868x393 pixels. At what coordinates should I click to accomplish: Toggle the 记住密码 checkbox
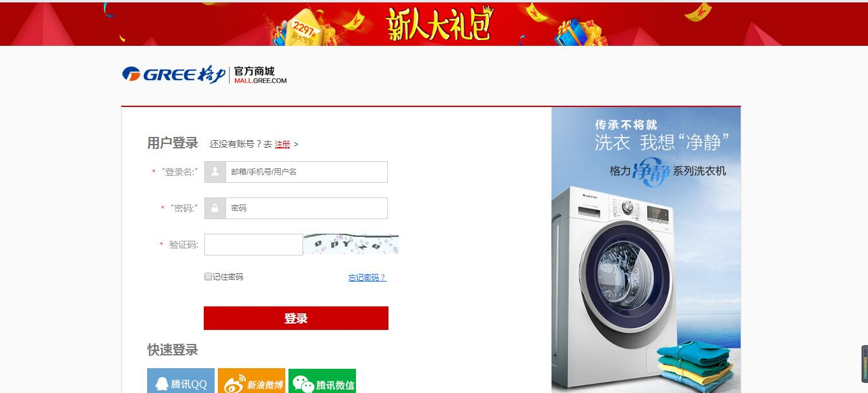(208, 276)
